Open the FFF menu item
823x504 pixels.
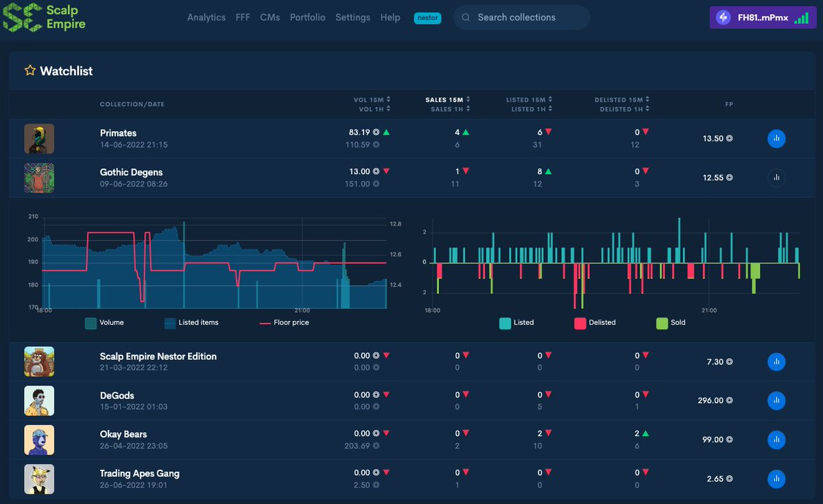[x=243, y=17]
